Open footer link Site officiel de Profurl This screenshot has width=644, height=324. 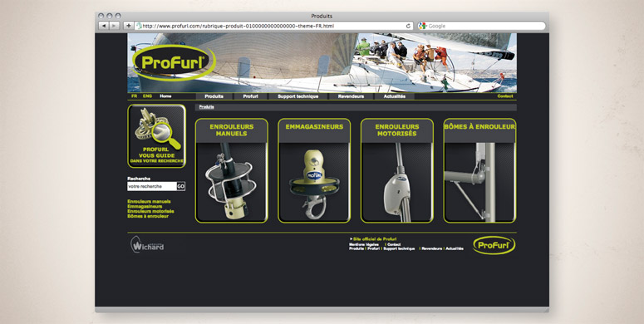pyautogui.click(x=375, y=239)
